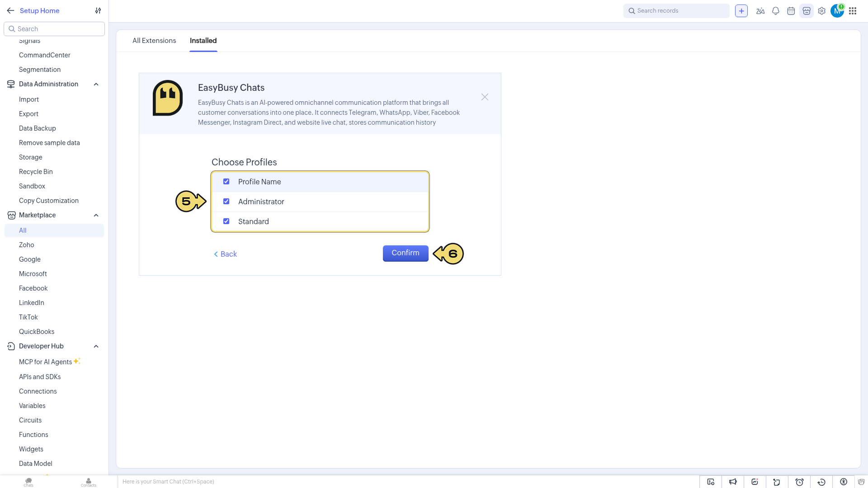This screenshot has height=488, width=868.
Task: Click the create new record plus icon
Action: click(x=741, y=11)
